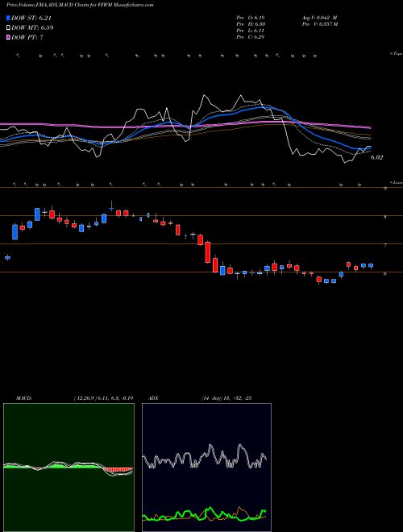Click price axis label 6
403x532 pixels.
pyautogui.click(x=385, y=273)
